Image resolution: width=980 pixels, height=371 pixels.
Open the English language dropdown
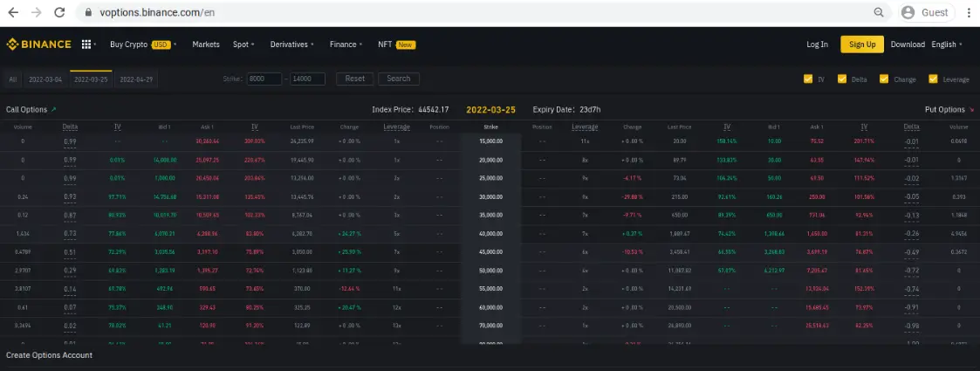click(x=947, y=45)
